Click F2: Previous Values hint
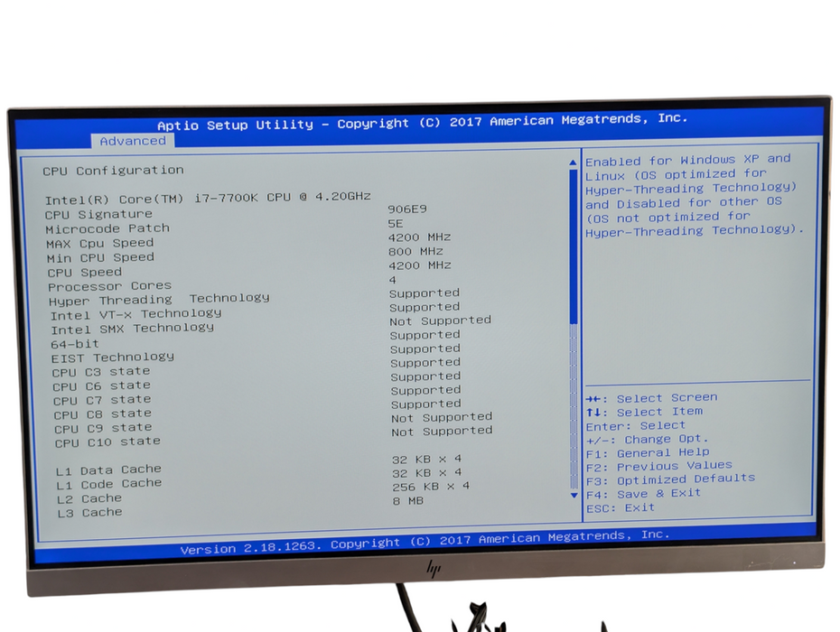The width and height of the screenshot is (840, 632). [x=659, y=467]
